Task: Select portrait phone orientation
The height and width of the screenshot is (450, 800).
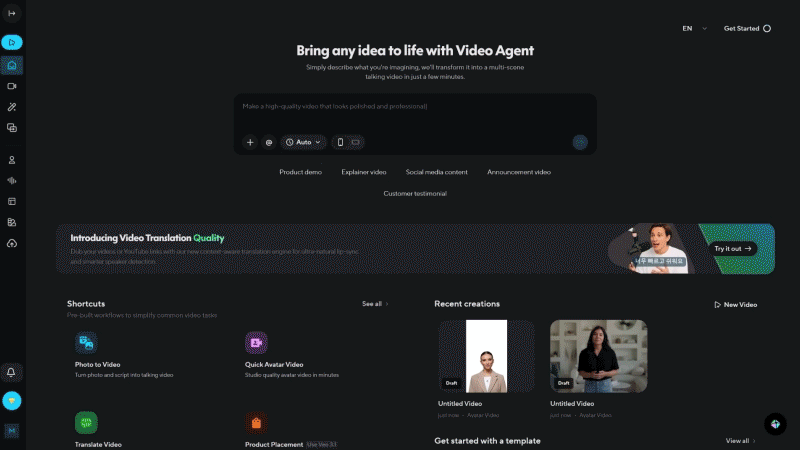Action: point(340,142)
